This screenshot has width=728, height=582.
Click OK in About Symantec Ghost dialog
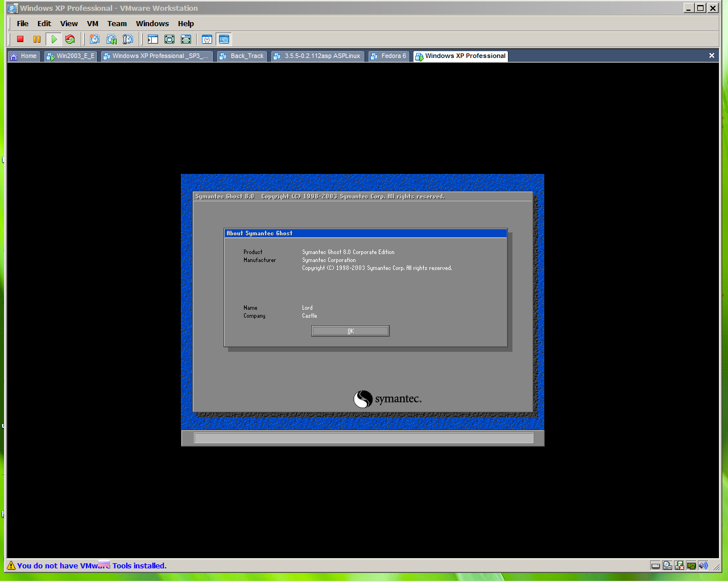click(x=350, y=331)
